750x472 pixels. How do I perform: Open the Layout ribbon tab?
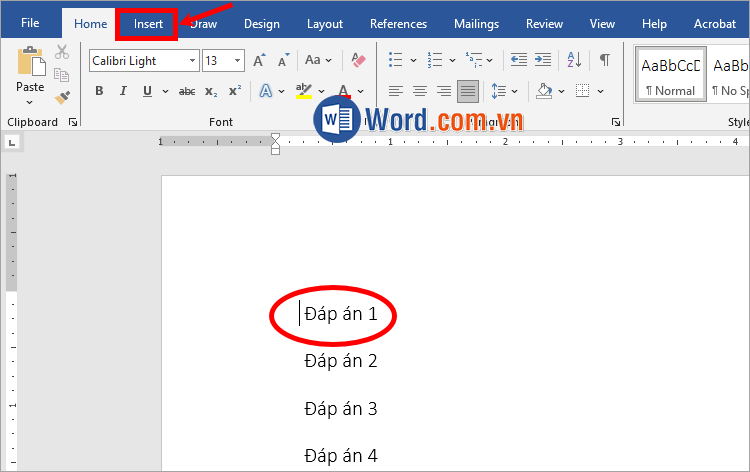(324, 24)
